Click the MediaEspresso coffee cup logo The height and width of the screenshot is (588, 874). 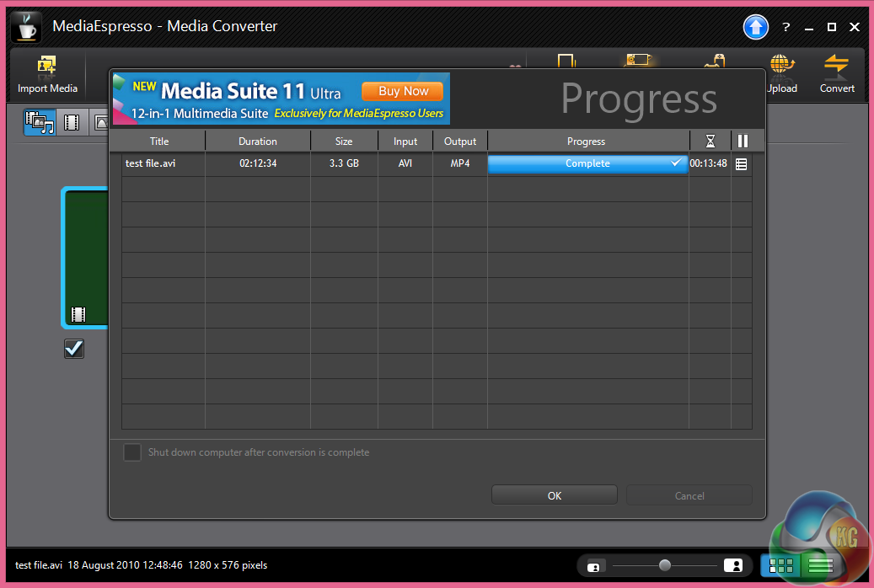click(25, 27)
